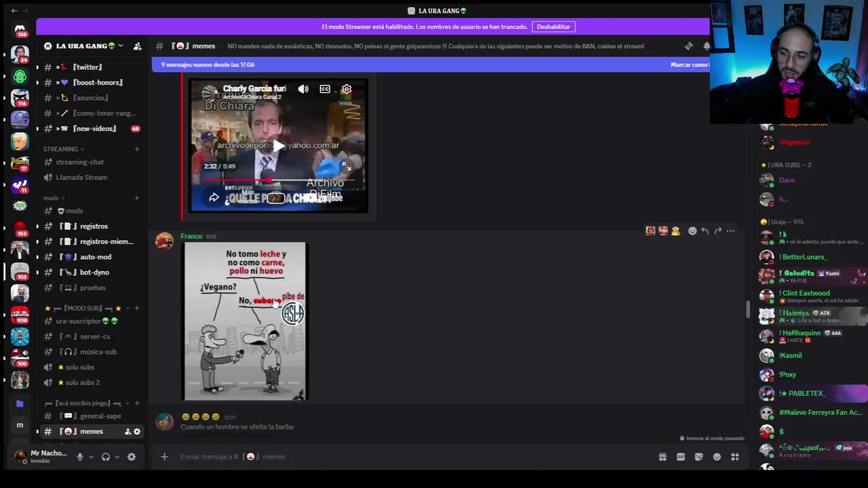Open more options on Franco's message

coord(730,231)
